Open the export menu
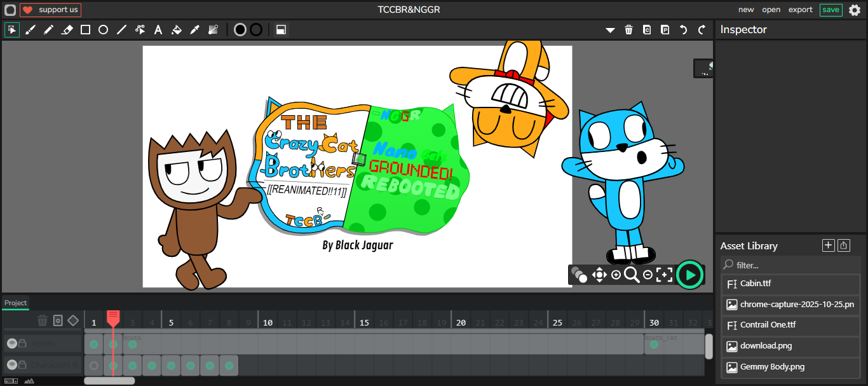The width and height of the screenshot is (868, 386). pos(800,10)
